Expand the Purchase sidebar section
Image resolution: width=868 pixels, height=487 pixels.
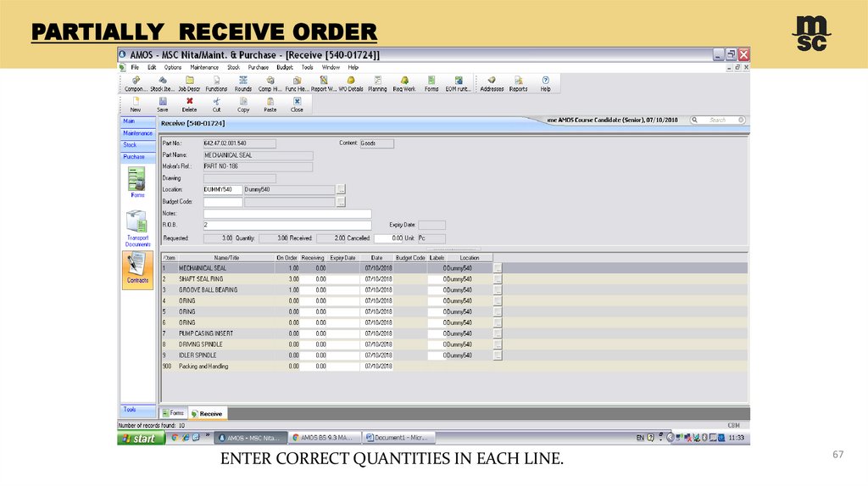click(138, 157)
